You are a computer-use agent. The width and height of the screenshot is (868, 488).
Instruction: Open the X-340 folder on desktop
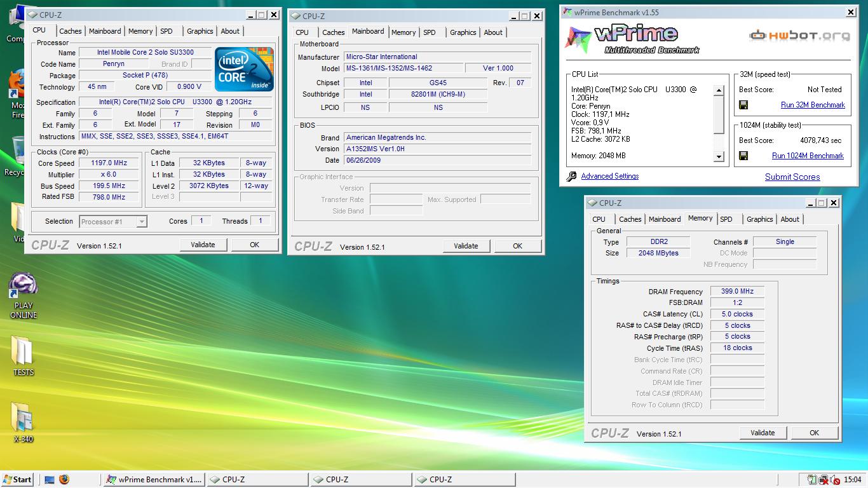24,422
